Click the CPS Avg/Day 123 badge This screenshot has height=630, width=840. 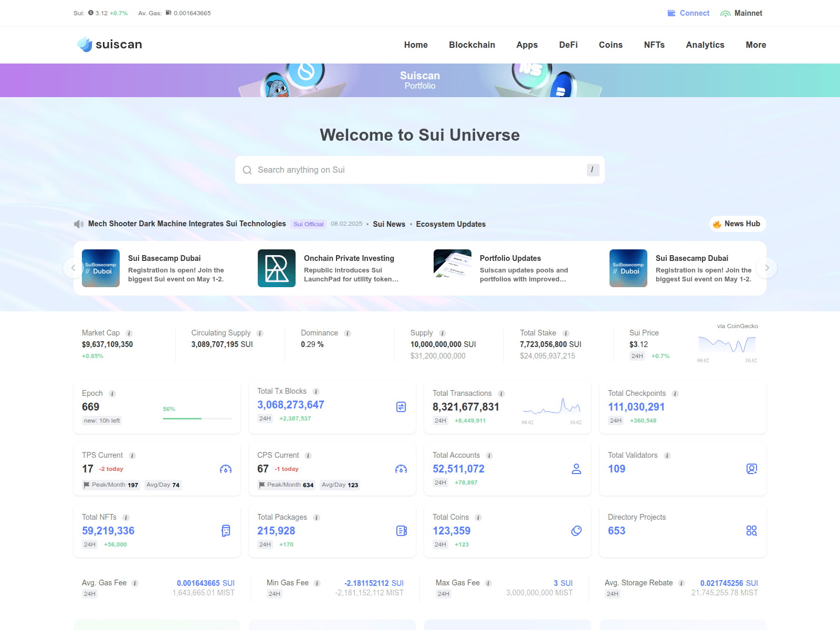[340, 485]
